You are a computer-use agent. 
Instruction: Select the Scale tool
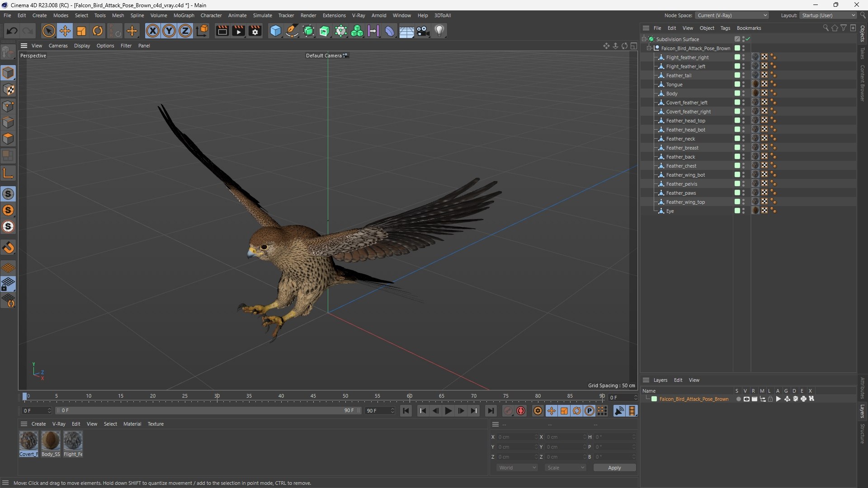[81, 31]
